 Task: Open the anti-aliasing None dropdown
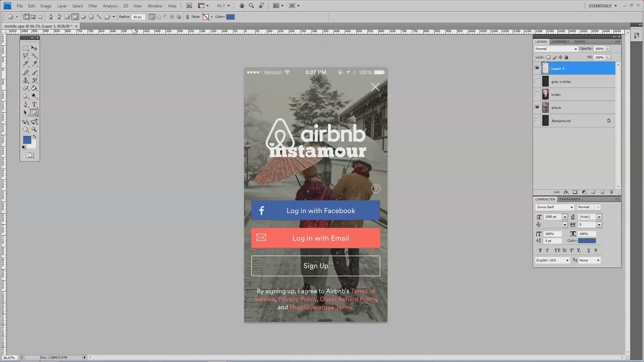click(589, 260)
